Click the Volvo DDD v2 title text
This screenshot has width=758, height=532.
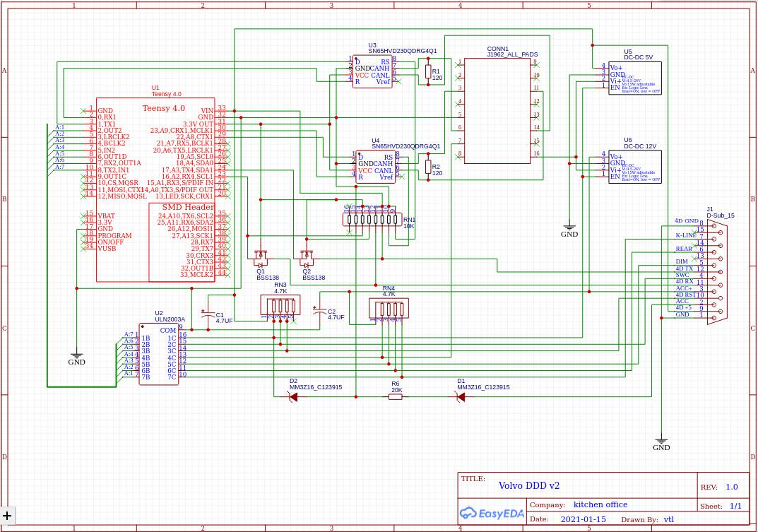(528, 486)
